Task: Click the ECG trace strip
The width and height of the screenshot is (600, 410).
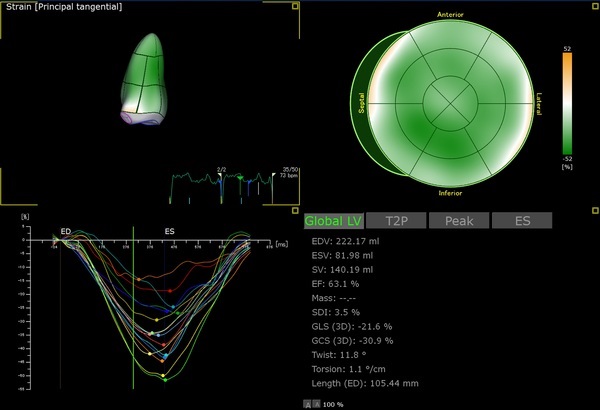Action: coord(220,182)
